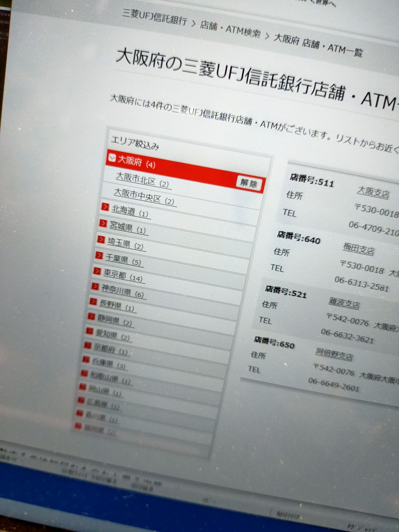The width and height of the screenshot is (399, 532).
Task: Click the red arrow icon beside 香川県
Action: coord(79,413)
